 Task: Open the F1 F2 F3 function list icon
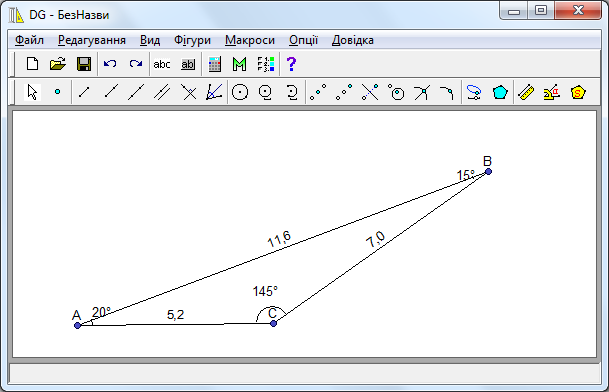coord(266,64)
